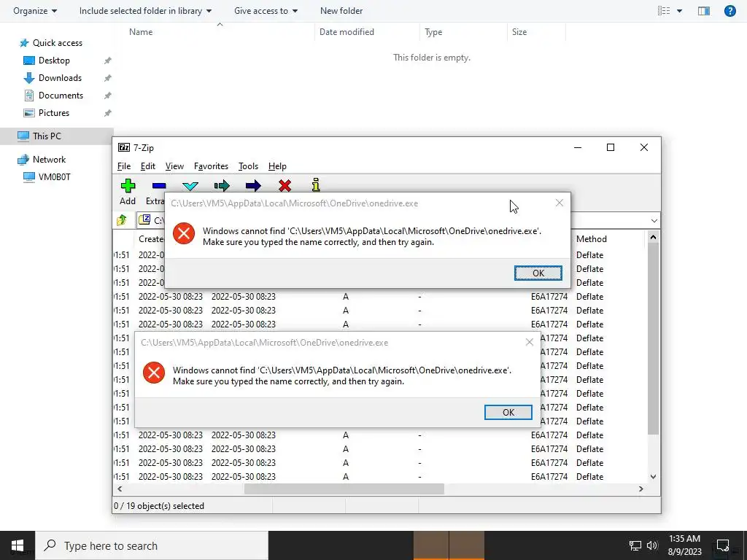747x560 pixels.
Task: Click the 7-Zip Move blue arrow icon
Action: click(253, 186)
